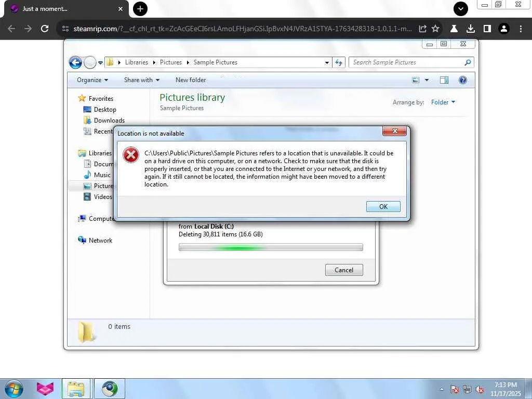Image resolution: width=532 pixels, height=399 pixels.
Task: Open the Share with menu
Action: pyautogui.click(x=142, y=80)
